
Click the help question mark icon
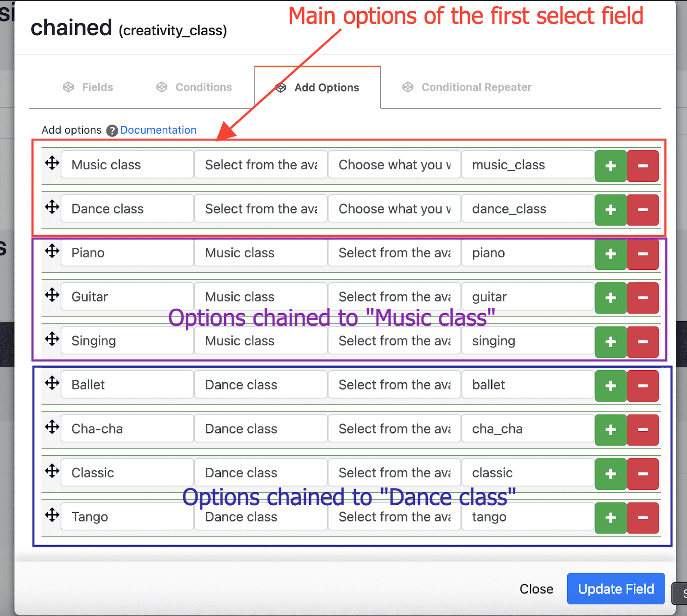112,131
